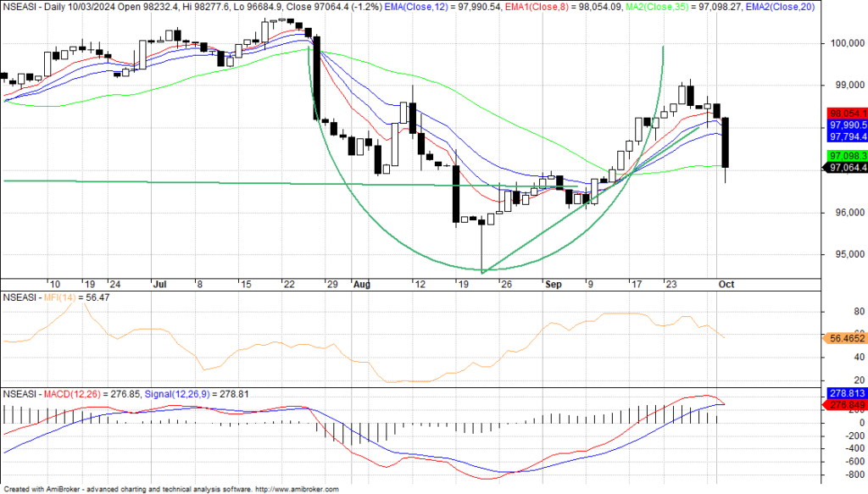The height and width of the screenshot is (494, 868).
Task: Select the last large black candlestick near Oct
Action: (726, 142)
